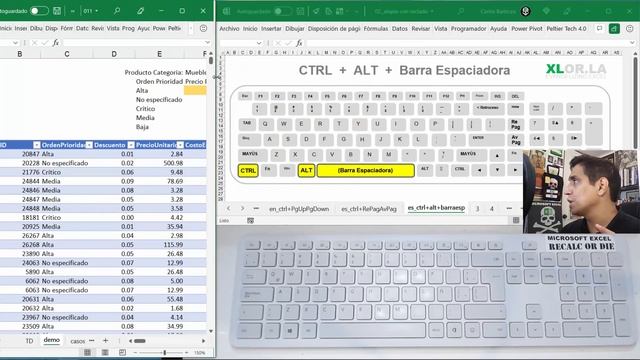Image resolution: width=640 pixels, height=360 pixels.
Task: Click XLOR.LA logo in right worksheet
Action: [x=576, y=70]
